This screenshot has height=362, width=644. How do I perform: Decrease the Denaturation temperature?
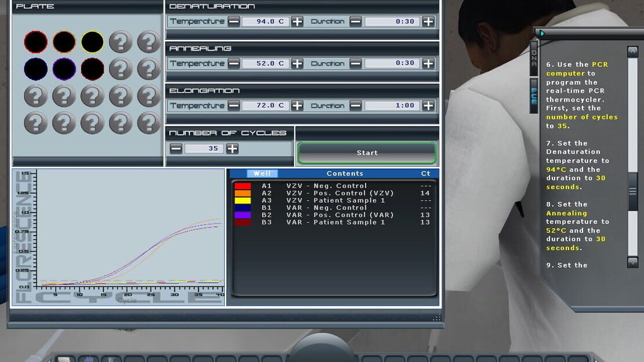234,21
